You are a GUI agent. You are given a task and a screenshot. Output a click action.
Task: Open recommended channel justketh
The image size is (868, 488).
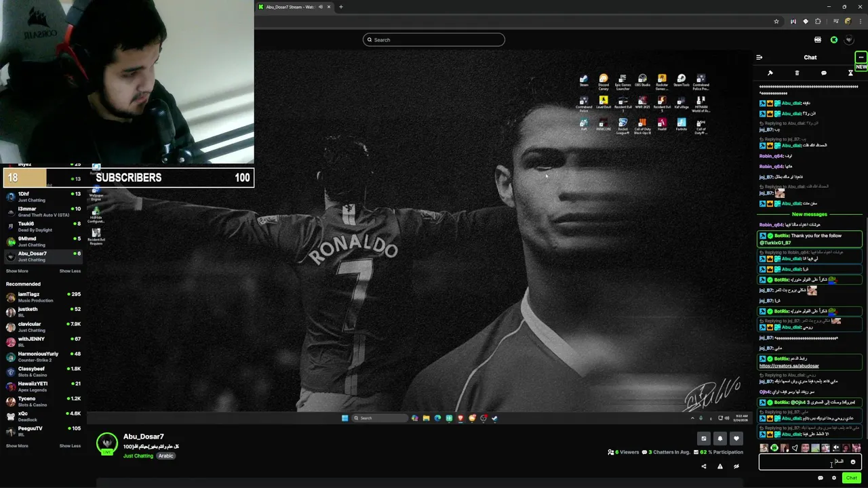42,312
